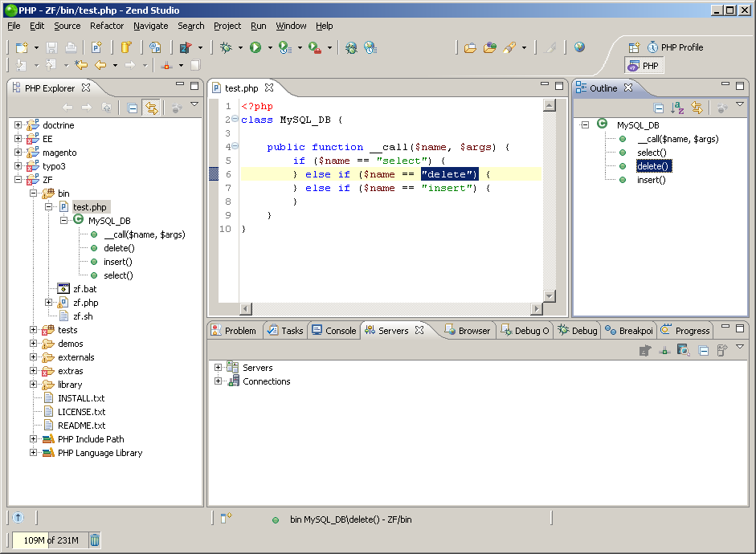This screenshot has height=554, width=756.
Task: Switch to the Tasks tab
Action: click(285, 331)
